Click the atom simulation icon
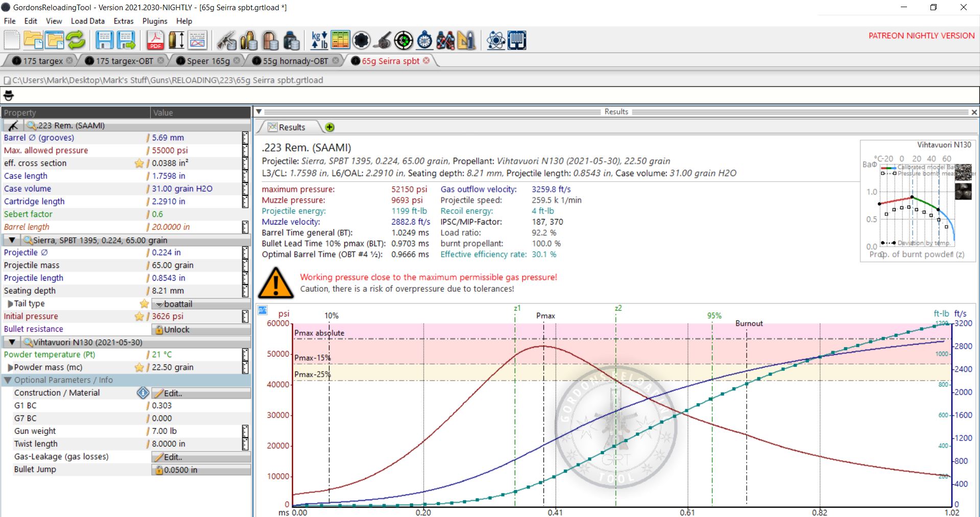This screenshot has width=980, height=517. 495,40
